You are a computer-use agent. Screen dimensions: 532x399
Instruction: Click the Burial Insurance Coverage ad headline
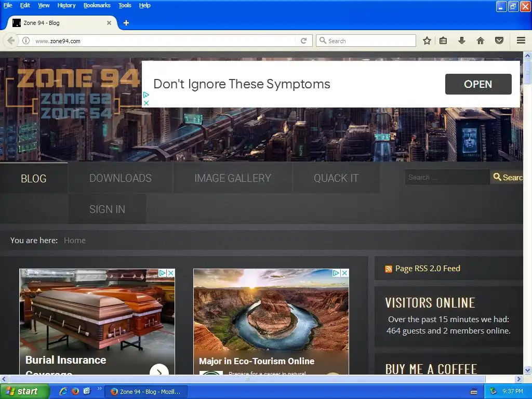coord(66,366)
